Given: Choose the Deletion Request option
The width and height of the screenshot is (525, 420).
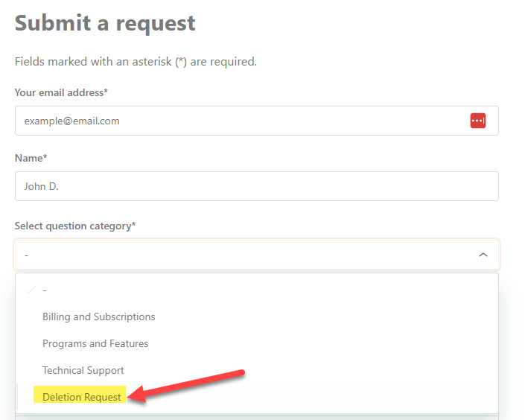Looking at the screenshot, I should [x=82, y=397].
